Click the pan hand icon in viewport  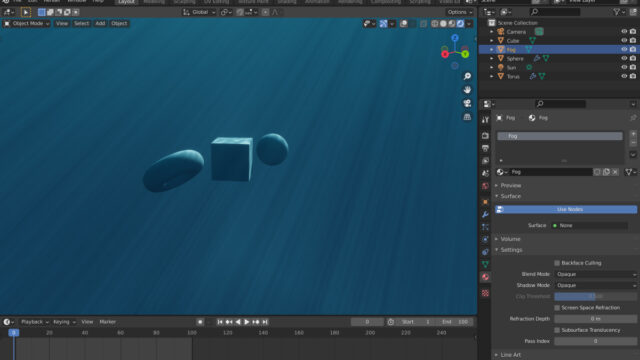click(467, 90)
